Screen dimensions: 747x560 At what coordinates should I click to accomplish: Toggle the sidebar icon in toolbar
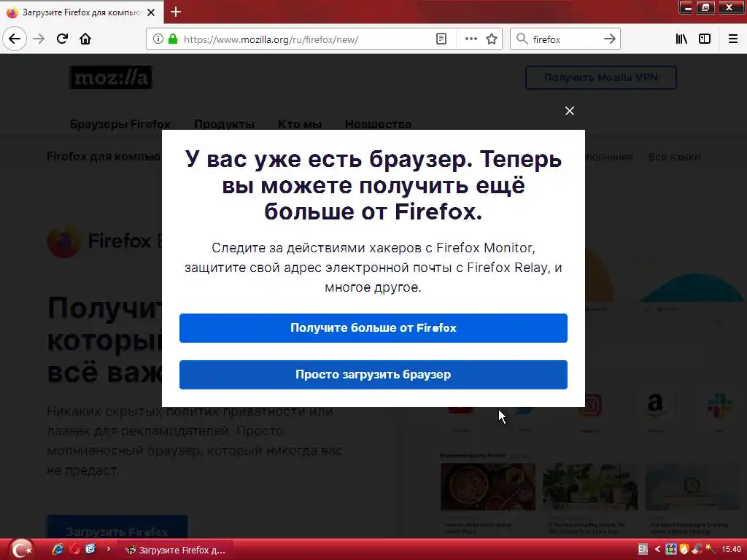click(x=705, y=39)
